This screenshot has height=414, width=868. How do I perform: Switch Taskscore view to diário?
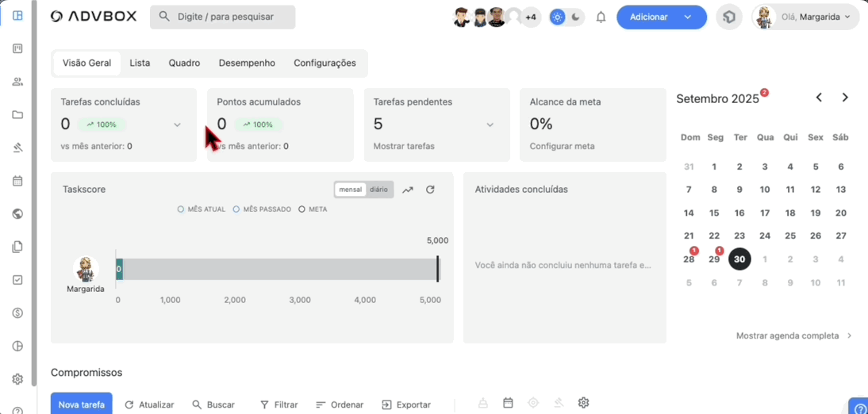[378, 190]
